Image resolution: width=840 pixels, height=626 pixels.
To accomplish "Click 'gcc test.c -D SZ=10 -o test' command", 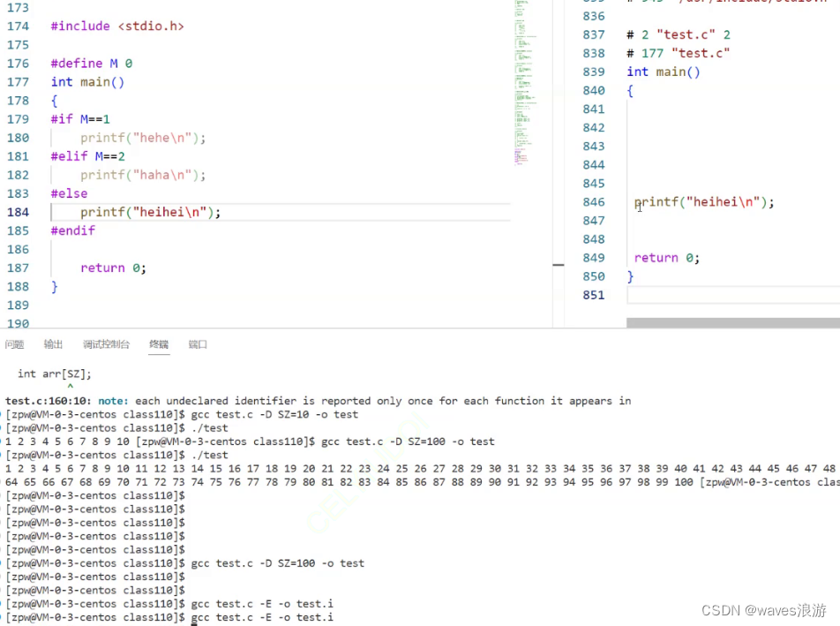I will [x=274, y=414].
